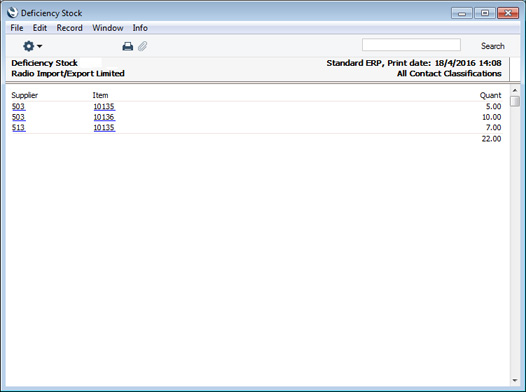Open item 10135 link in supplier 513 row

point(104,127)
